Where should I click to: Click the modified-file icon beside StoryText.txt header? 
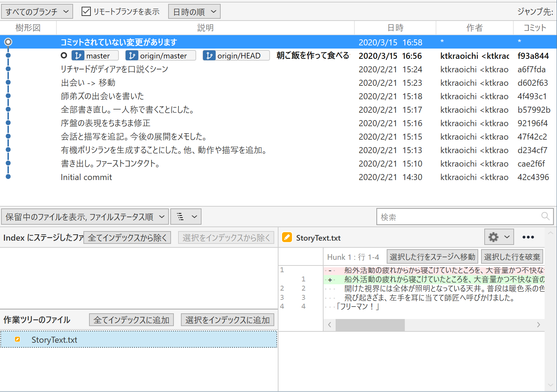pos(287,237)
